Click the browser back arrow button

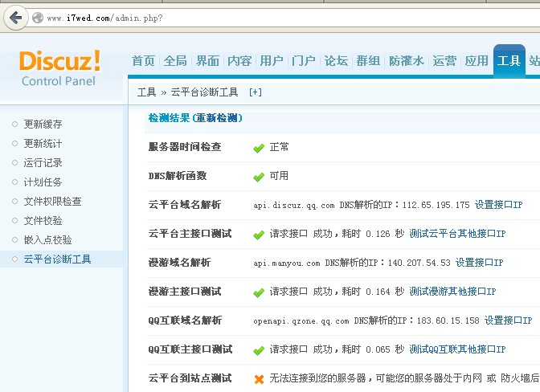point(15,17)
